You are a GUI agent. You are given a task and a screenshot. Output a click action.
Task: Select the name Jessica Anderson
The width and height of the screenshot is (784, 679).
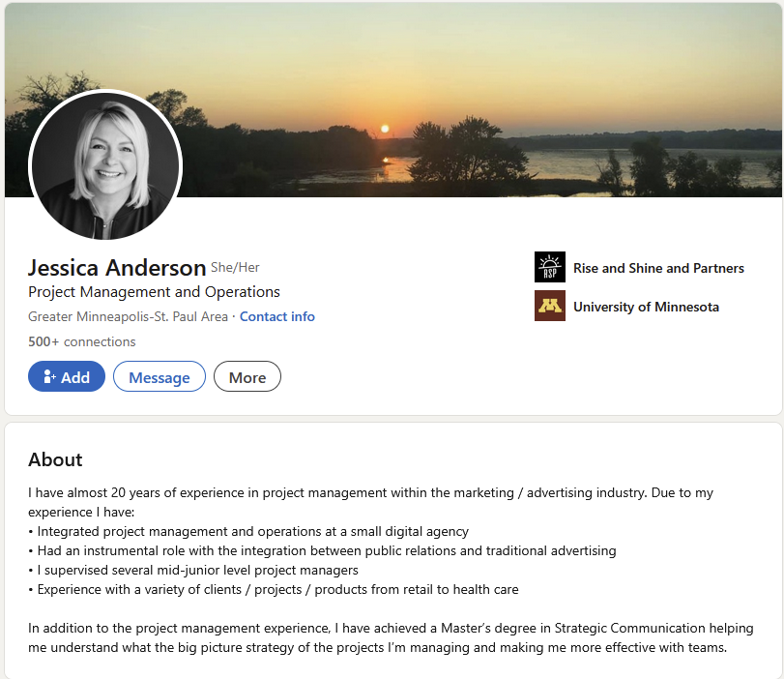116,267
